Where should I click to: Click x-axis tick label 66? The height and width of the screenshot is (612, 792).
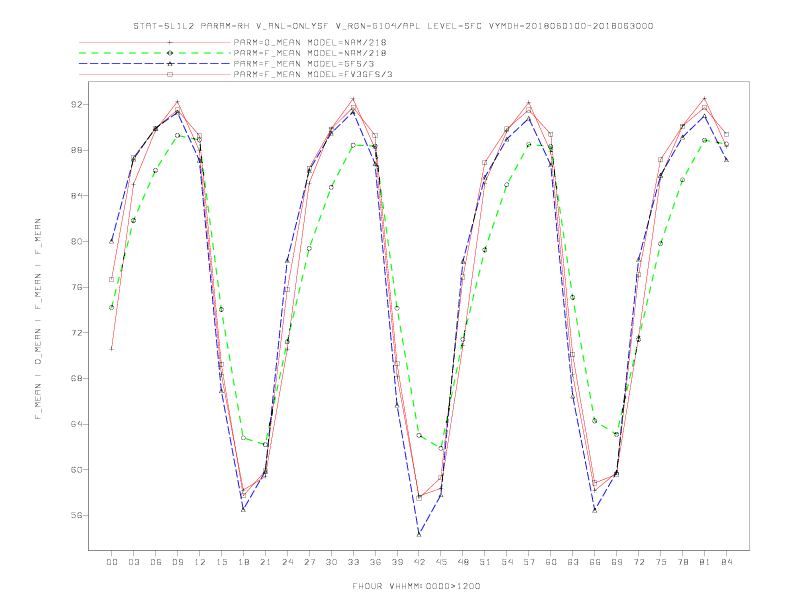click(595, 562)
